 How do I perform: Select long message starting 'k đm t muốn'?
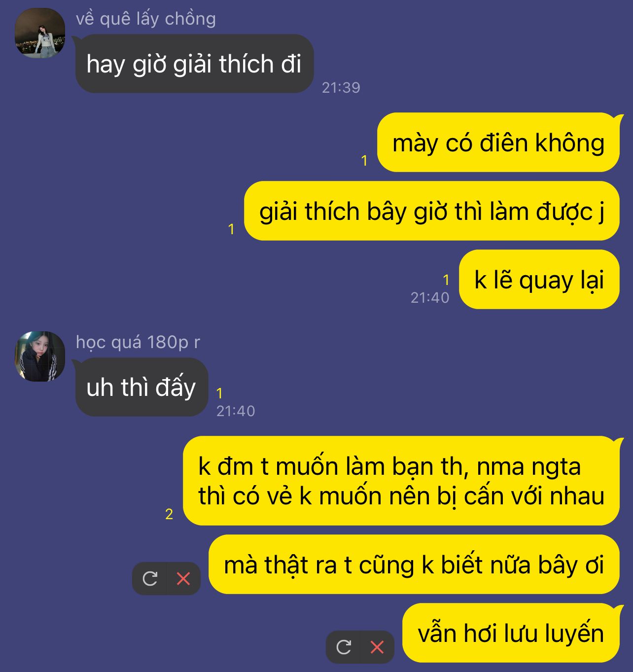click(401, 481)
